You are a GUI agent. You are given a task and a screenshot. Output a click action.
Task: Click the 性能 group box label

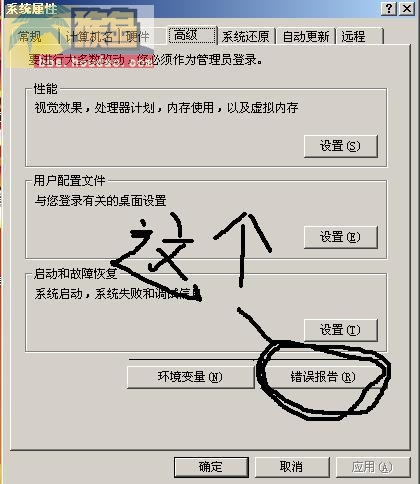pyautogui.click(x=46, y=89)
